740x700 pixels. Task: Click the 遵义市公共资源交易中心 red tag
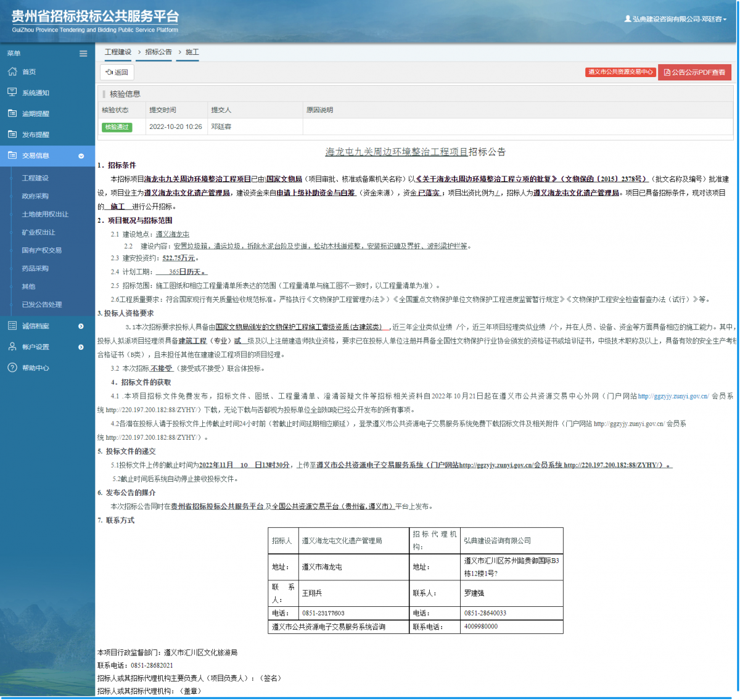[620, 72]
